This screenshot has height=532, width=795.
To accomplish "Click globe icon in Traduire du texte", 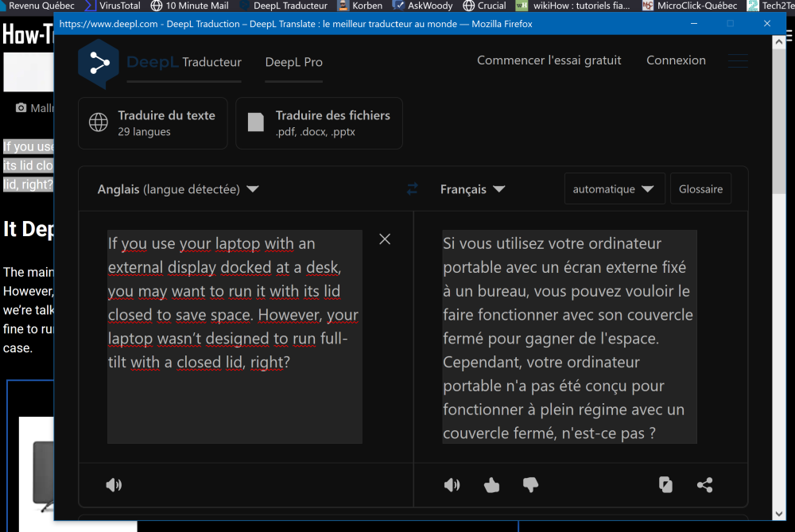I will tap(99, 122).
